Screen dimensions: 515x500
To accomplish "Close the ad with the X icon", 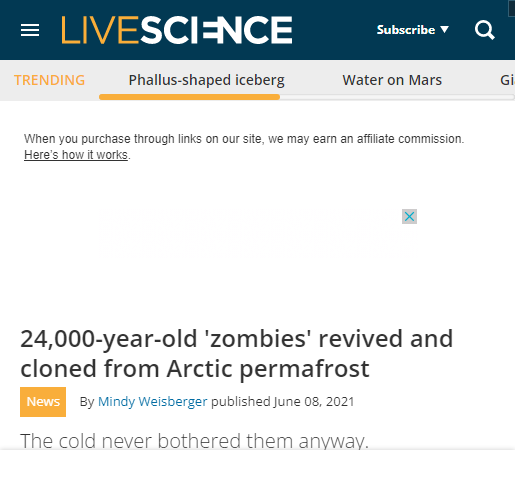I will 409,217.
